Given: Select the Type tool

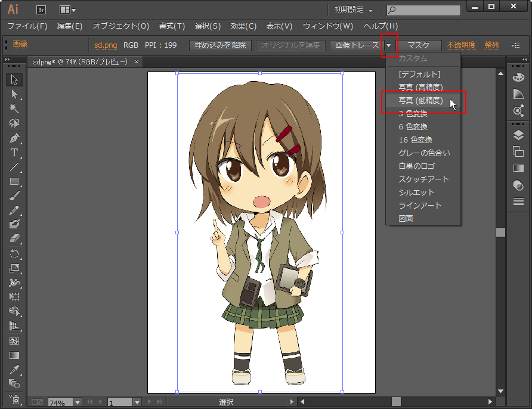Looking at the screenshot, I should (15, 153).
